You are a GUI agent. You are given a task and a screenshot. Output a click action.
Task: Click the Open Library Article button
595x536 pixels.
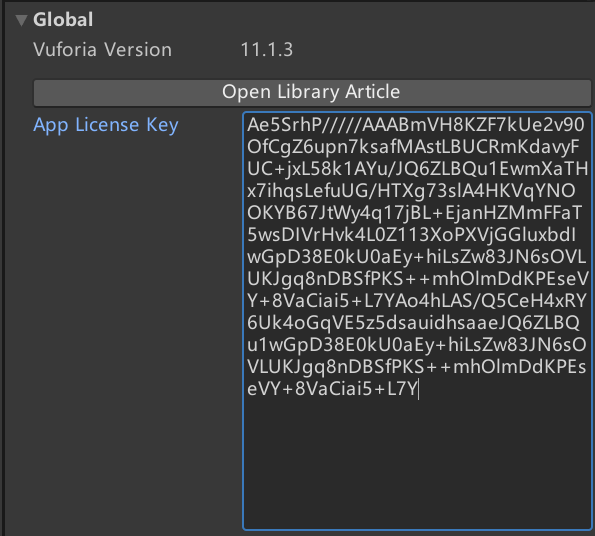(x=312, y=92)
